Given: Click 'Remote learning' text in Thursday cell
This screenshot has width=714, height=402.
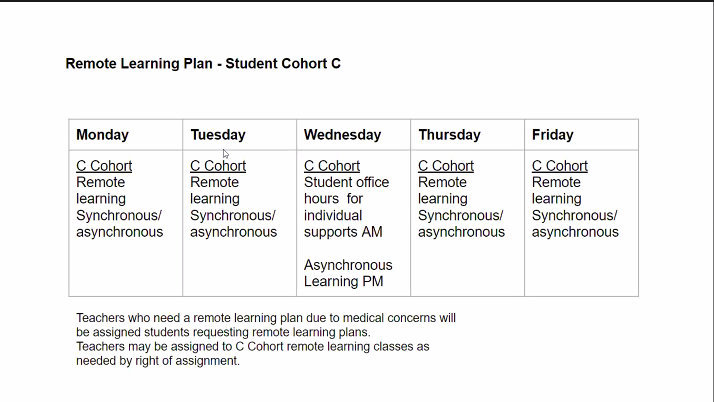Looking at the screenshot, I should click(x=443, y=191).
